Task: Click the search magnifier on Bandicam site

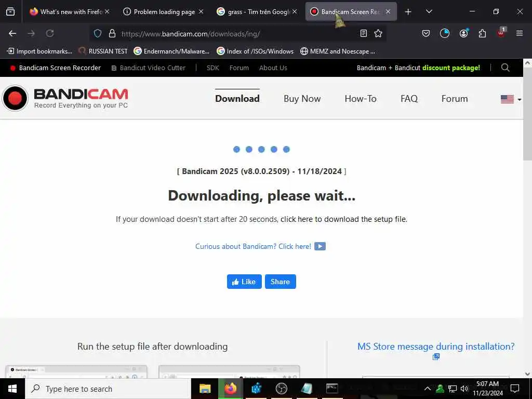Action: (x=505, y=68)
